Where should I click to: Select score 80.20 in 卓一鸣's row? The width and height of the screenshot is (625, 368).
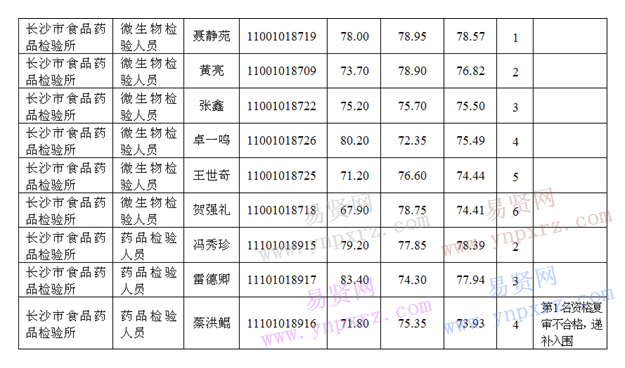click(354, 141)
